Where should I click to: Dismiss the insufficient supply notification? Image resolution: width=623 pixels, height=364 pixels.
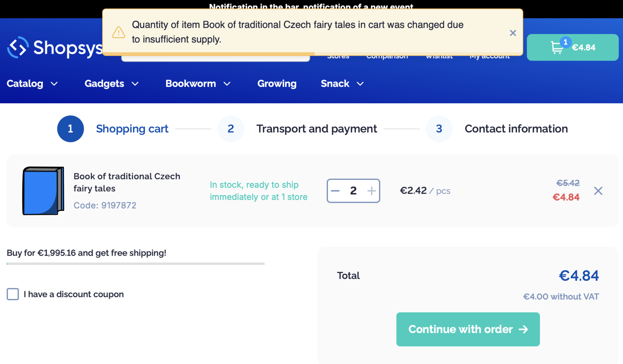pyautogui.click(x=513, y=33)
